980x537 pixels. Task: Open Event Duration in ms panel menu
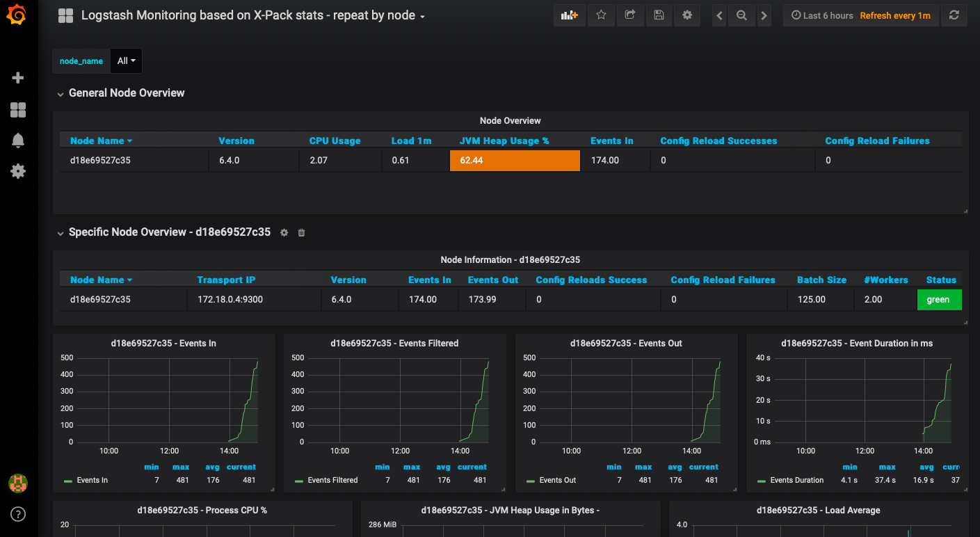point(857,343)
